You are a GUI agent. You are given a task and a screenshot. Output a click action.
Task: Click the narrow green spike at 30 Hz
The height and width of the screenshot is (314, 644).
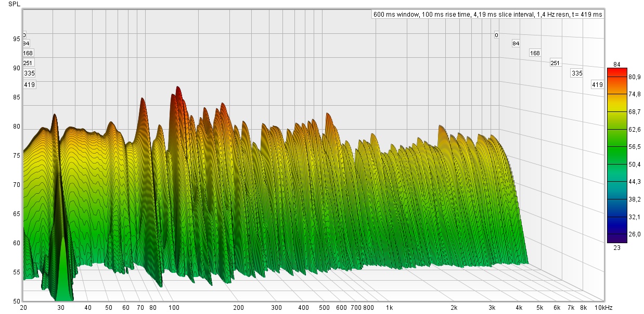click(63, 260)
